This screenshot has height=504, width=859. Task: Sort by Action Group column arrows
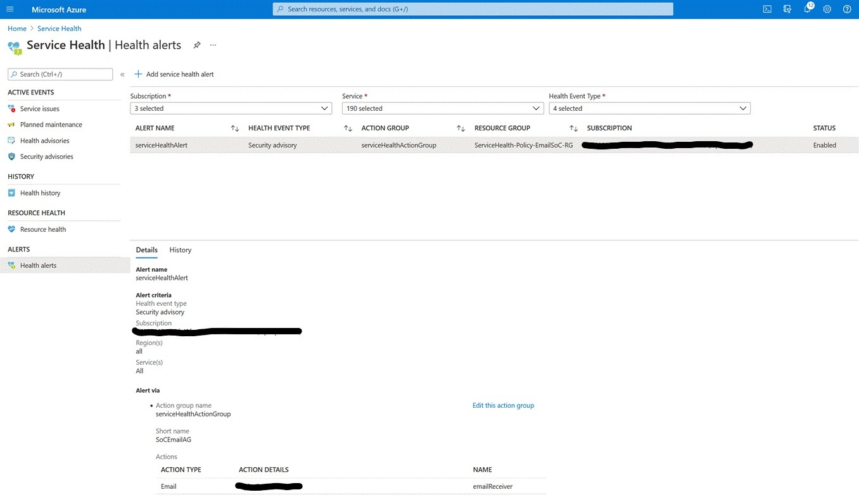461,129
